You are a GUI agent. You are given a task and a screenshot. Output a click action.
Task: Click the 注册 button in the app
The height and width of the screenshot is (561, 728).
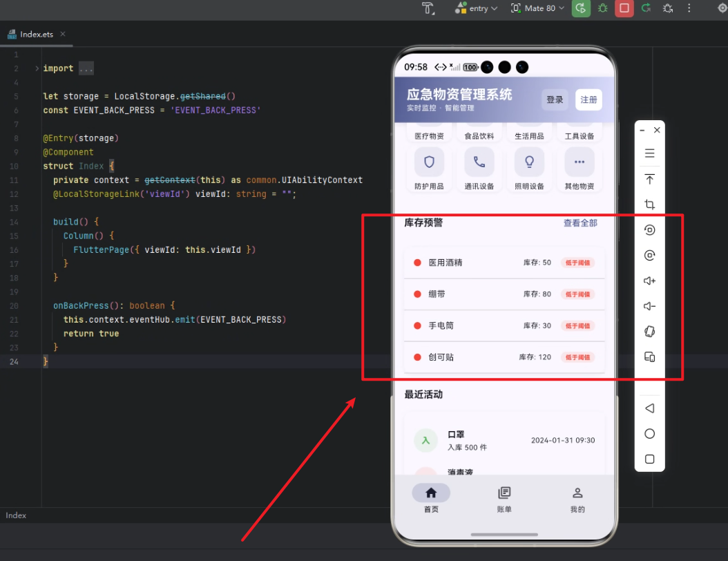point(588,99)
